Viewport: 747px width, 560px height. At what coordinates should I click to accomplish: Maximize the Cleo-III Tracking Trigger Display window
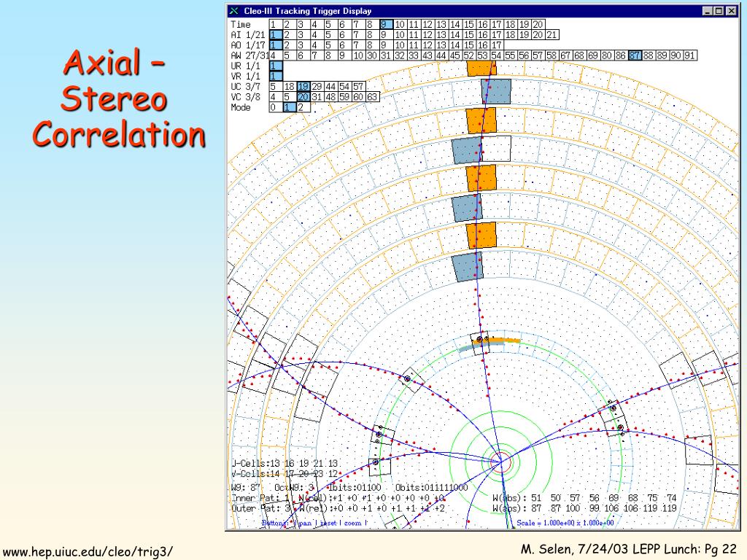[x=719, y=11]
